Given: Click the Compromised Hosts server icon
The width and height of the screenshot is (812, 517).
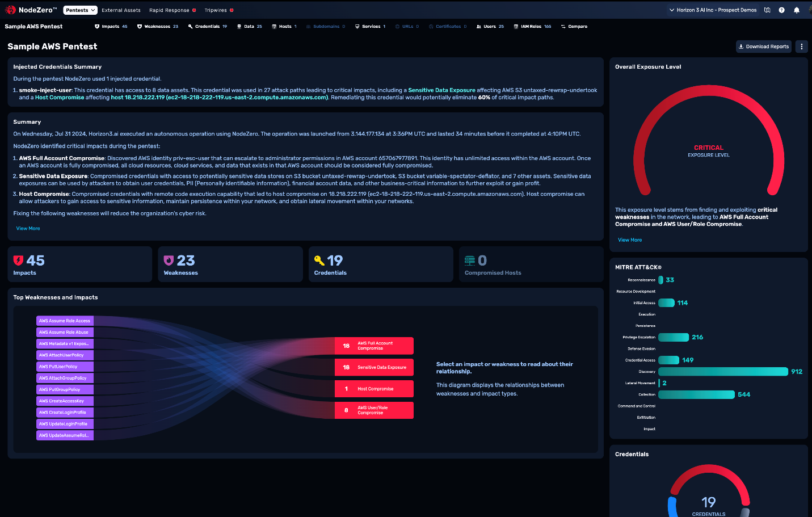Looking at the screenshot, I should [x=470, y=260].
